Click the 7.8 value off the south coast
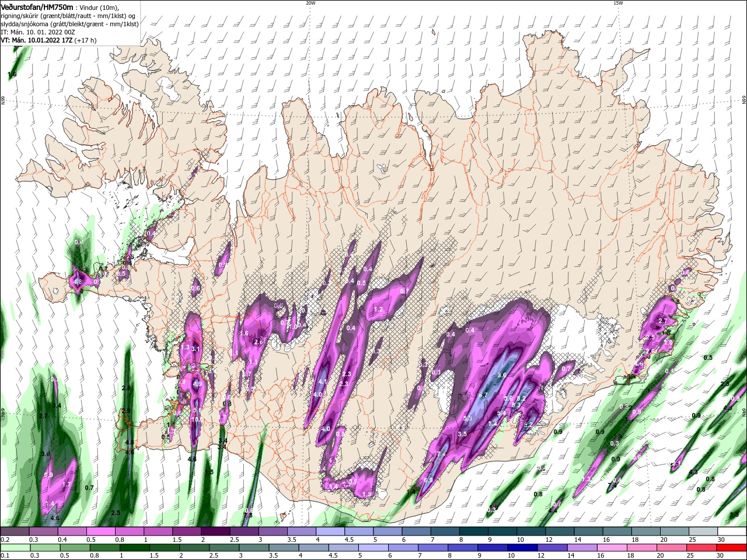Screen dimensions: 747x560 247,515
